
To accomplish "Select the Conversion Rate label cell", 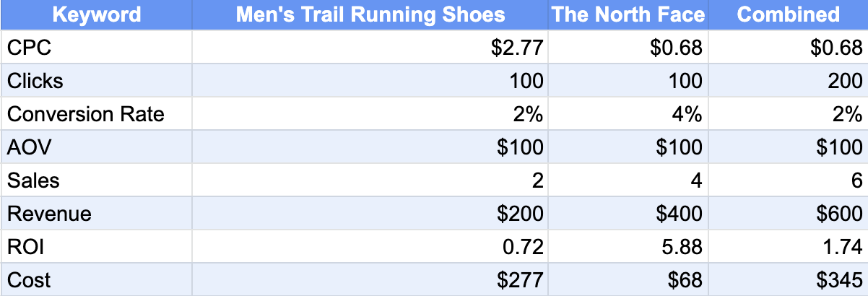I will (96, 114).
